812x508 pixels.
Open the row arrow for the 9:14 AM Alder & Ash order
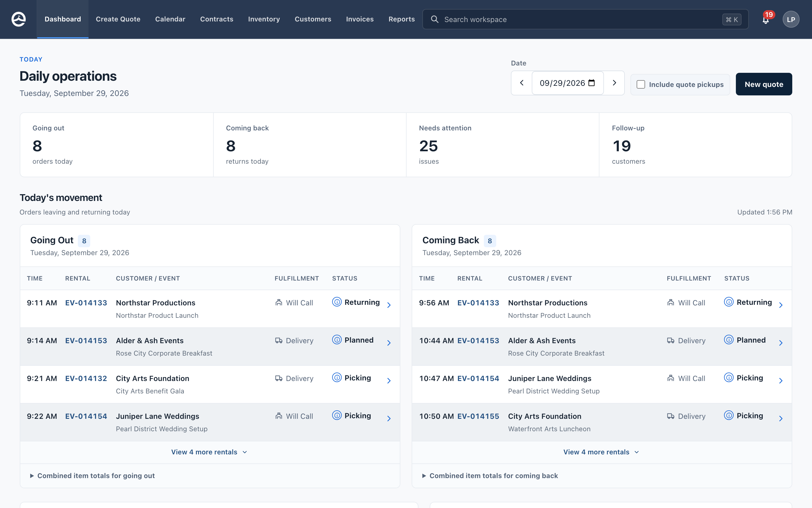[389, 343]
